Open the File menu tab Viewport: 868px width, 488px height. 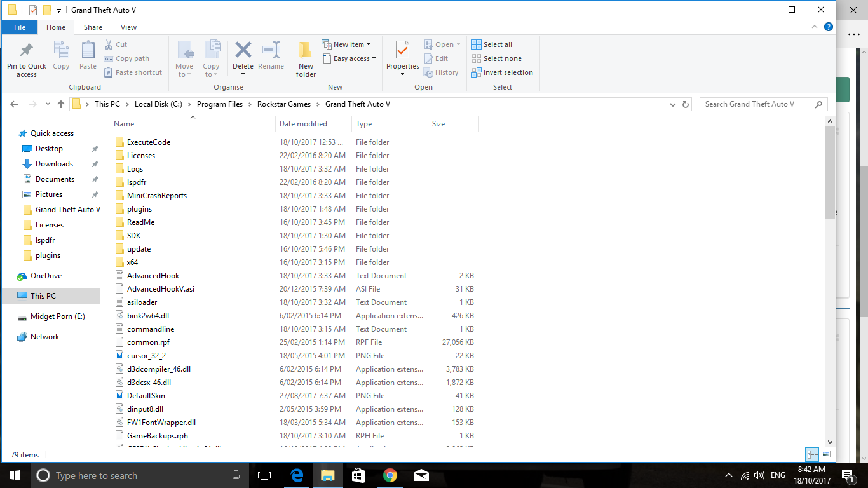point(20,27)
